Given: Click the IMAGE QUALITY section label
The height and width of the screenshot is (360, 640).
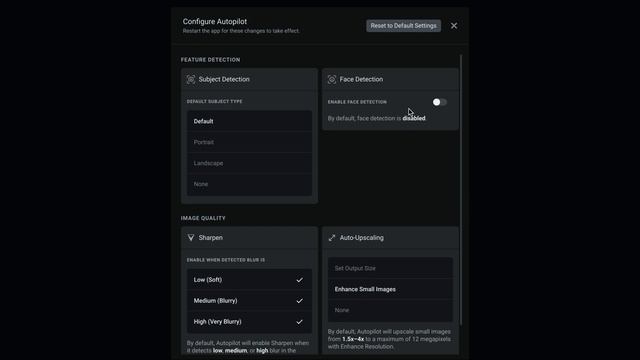Looking at the screenshot, I should (x=203, y=218).
